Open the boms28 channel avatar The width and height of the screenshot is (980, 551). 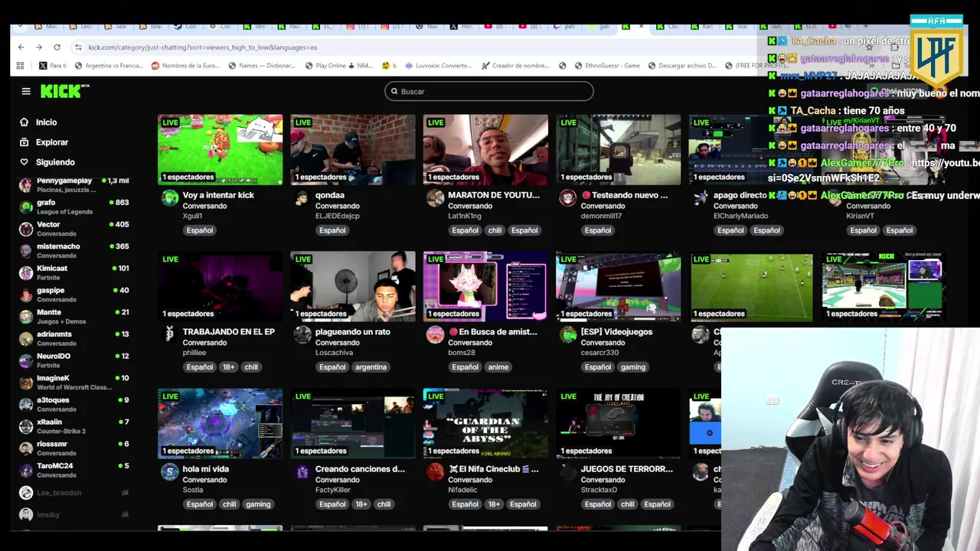[x=435, y=335]
